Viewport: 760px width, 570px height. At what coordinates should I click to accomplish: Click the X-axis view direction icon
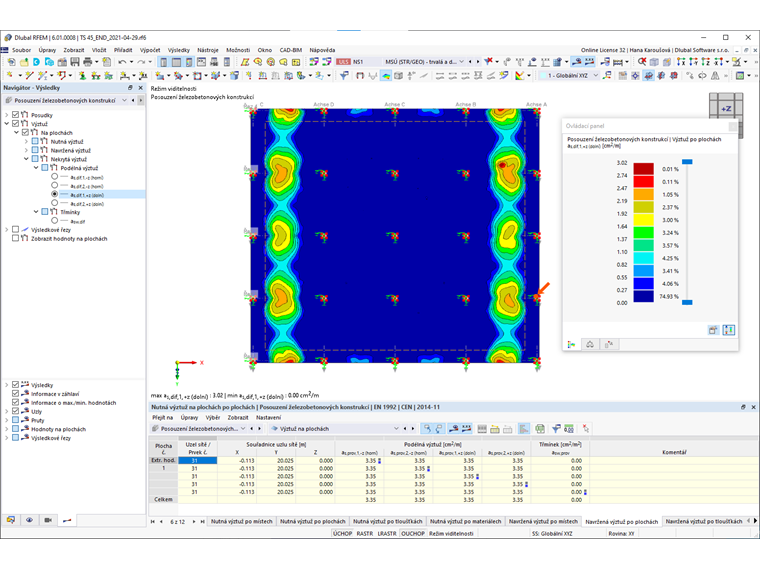[681, 62]
